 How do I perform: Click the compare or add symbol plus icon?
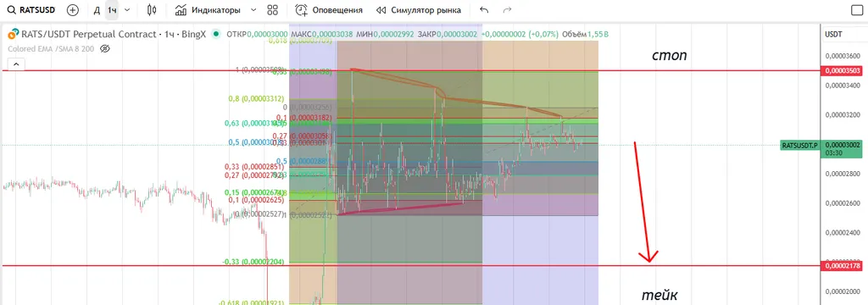(x=73, y=10)
